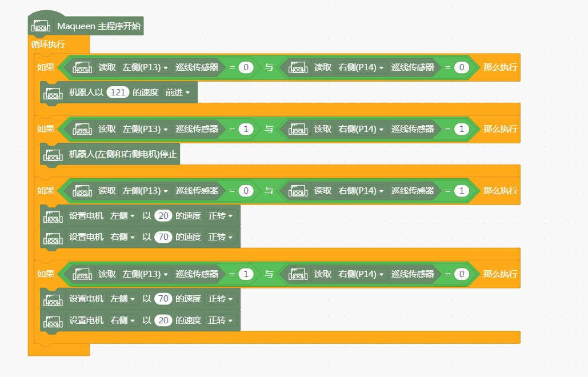The height and width of the screenshot is (377, 588).
Task: Open 左侧(P13) dropdown in first 如果 block
Action: click(146, 67)
